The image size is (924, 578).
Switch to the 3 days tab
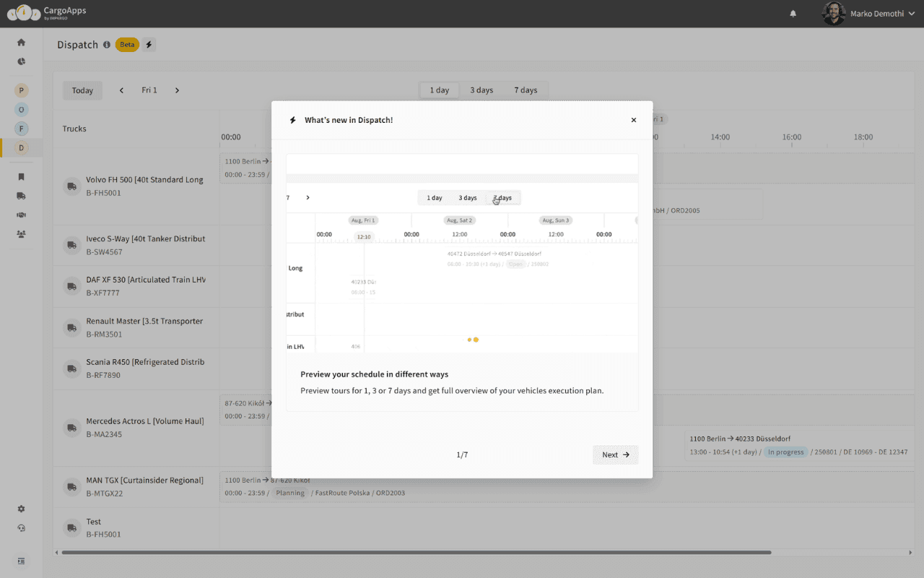(481, 90)
